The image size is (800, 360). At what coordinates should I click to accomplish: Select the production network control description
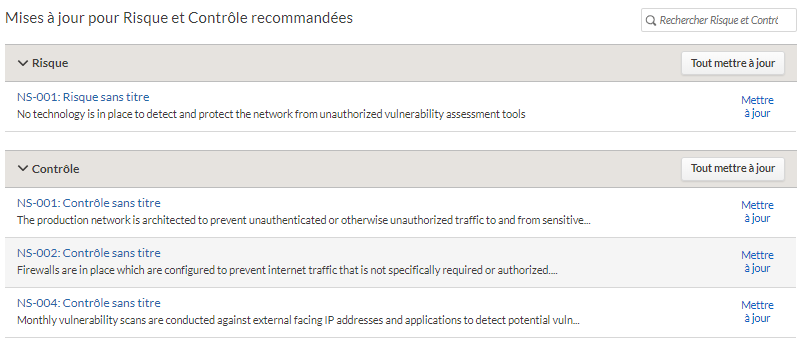click(304, 220)
